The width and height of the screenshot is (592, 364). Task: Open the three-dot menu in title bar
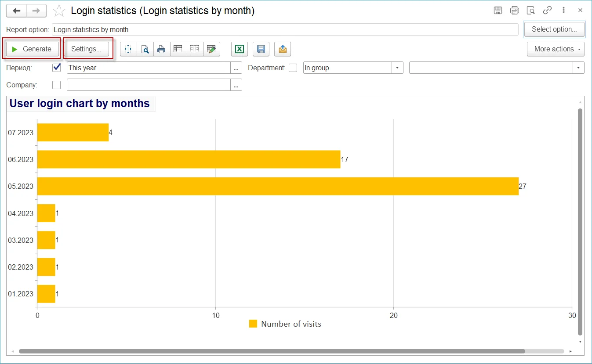coord(563,11)
